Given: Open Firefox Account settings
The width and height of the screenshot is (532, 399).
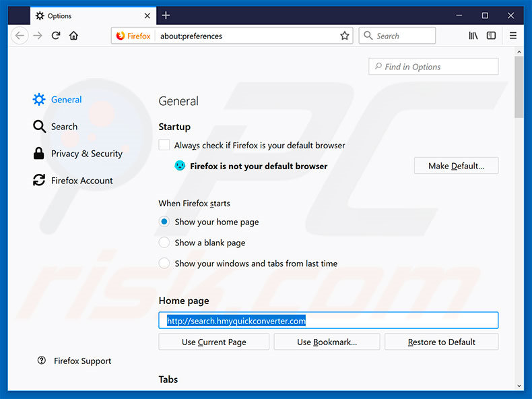Looking at the screenshot, I should (x=73, y=181).
